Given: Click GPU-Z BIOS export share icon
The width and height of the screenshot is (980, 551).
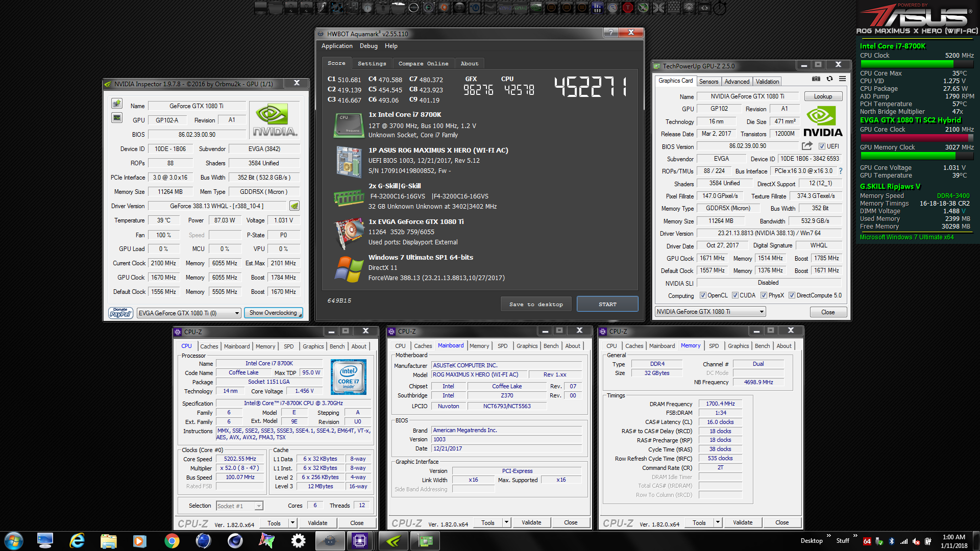Looking at the screenshot, I should 807,146.
